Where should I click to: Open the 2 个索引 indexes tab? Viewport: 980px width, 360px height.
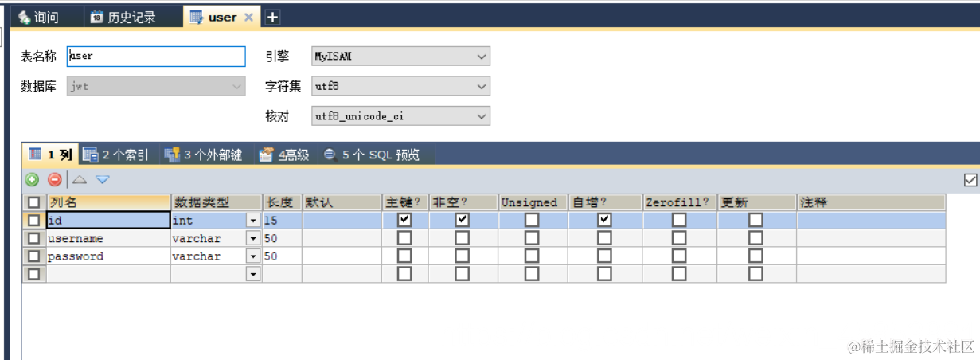[x=116, y=155]
